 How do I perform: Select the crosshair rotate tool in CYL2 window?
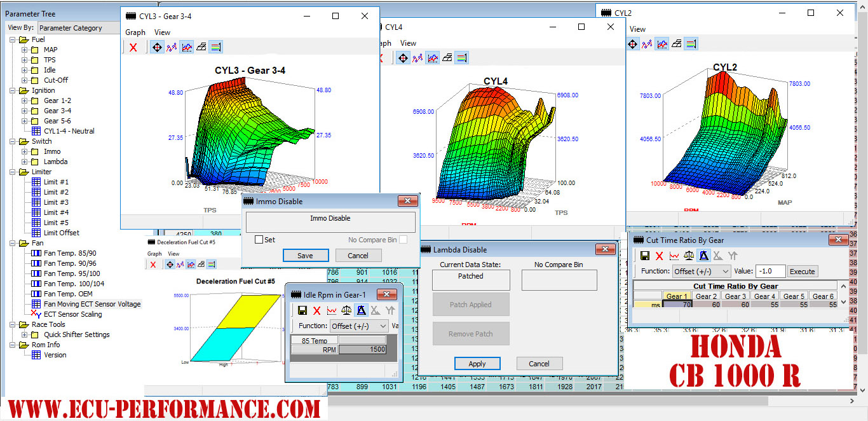(633, 44)
